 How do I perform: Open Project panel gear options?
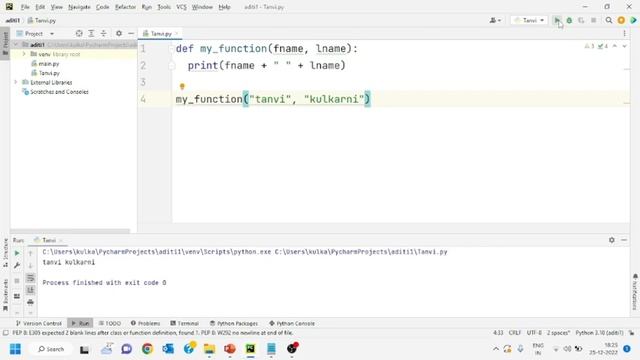[x=119, y=33]
